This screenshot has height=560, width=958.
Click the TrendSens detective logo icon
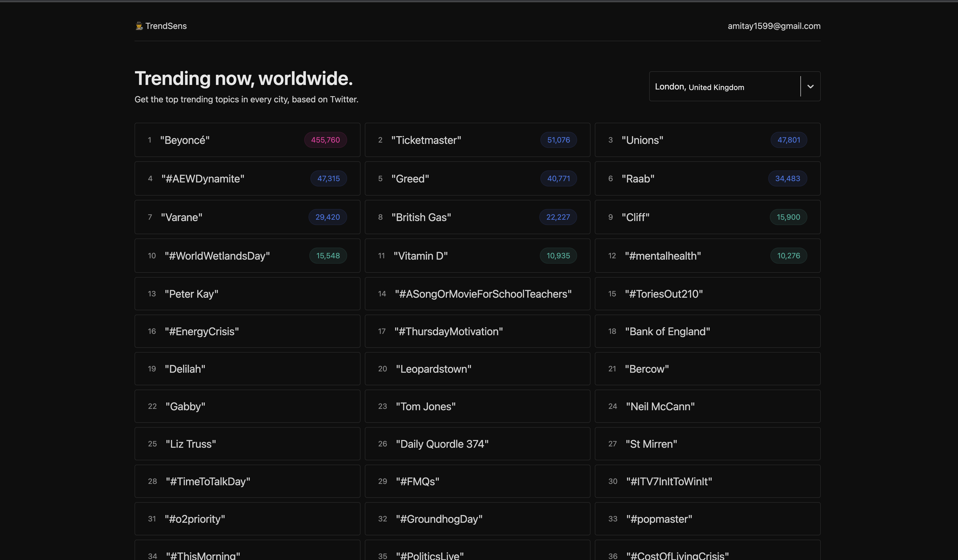pos(139,26)
